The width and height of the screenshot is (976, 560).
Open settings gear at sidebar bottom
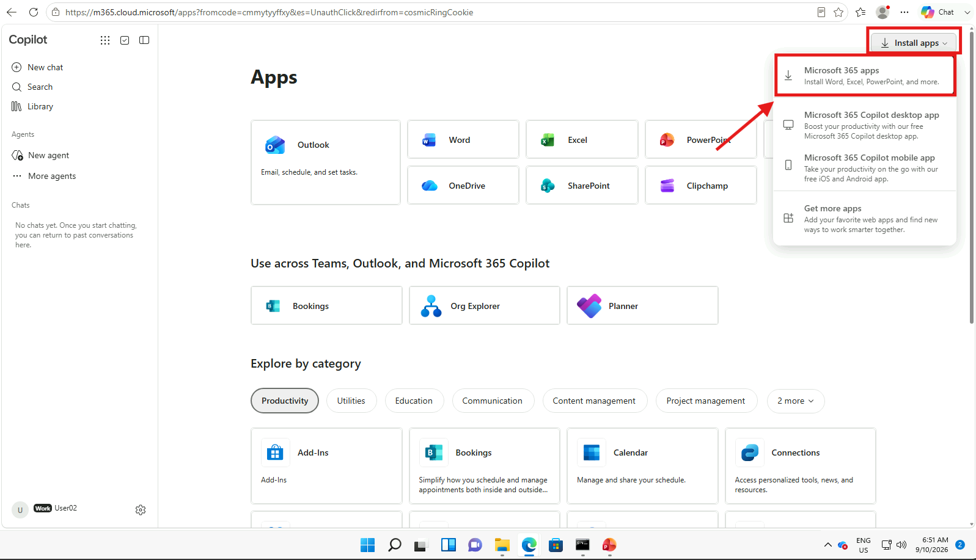141,510
